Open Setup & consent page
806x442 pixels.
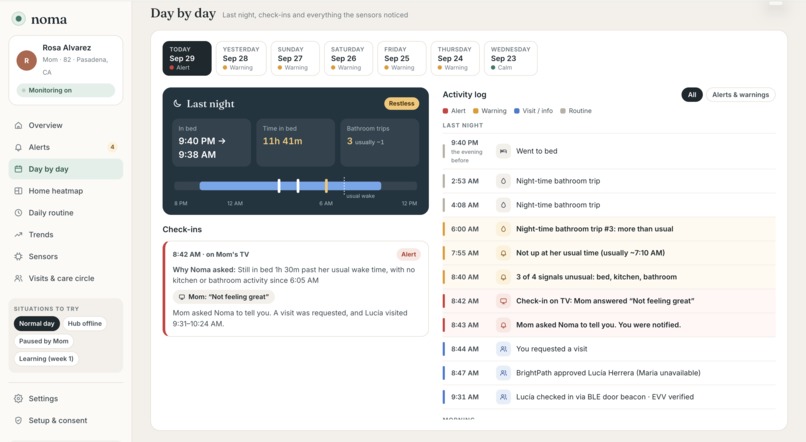point(66,420)
